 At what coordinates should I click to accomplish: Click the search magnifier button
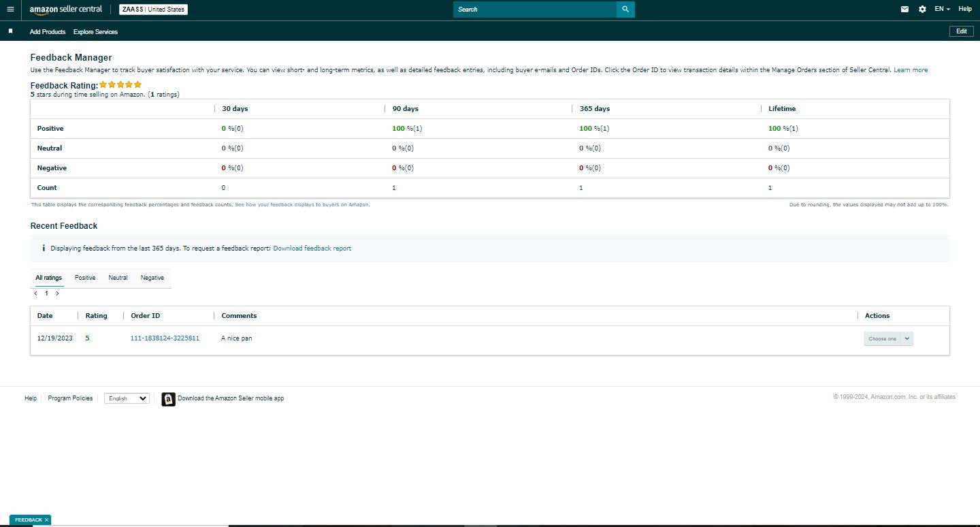point(625,10)
